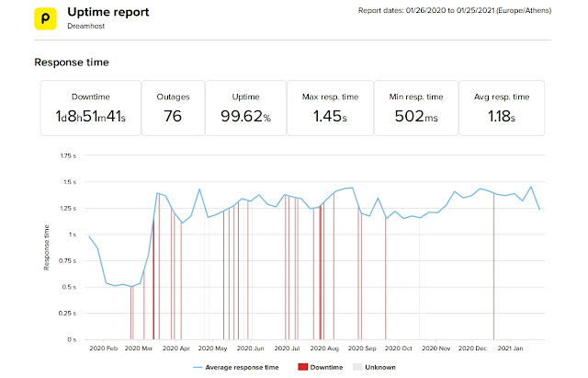Click the 2020 Nov axis label
This screenshot has height=378, width=588.
pyautogui.click(x=435, y=349)
